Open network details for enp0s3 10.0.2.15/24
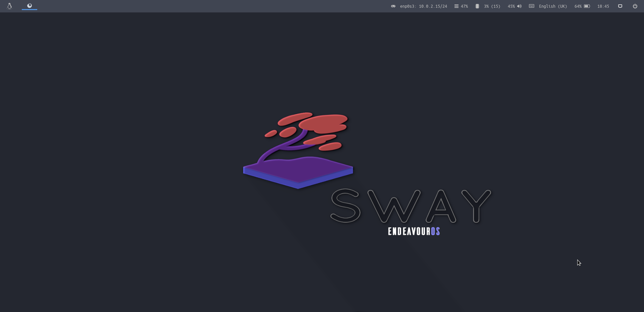644x312 pixels. click(x=423, y=6)
